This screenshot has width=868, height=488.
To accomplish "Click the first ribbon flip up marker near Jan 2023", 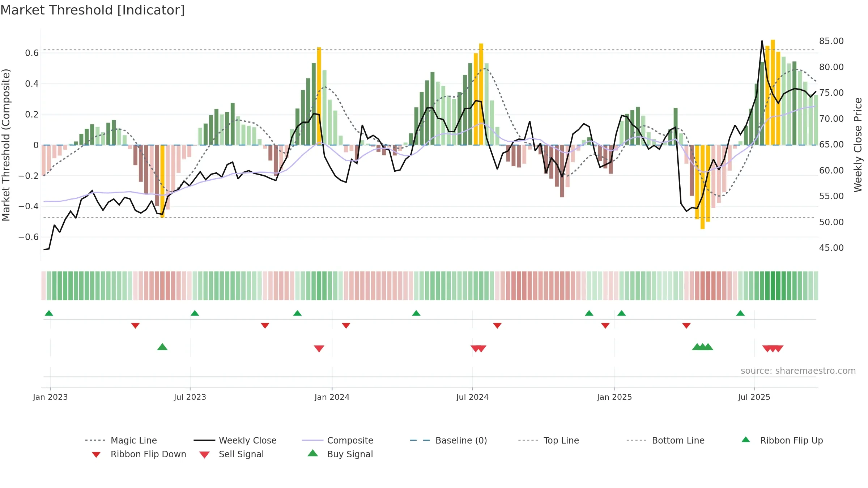I will [x=49, y=313].
